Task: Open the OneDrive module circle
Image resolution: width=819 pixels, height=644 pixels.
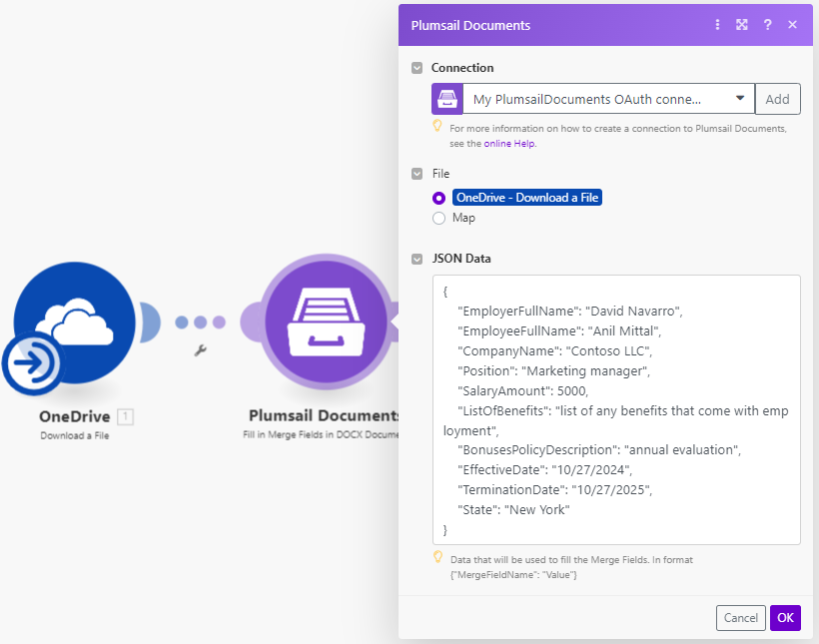Action: click(74, 322)
